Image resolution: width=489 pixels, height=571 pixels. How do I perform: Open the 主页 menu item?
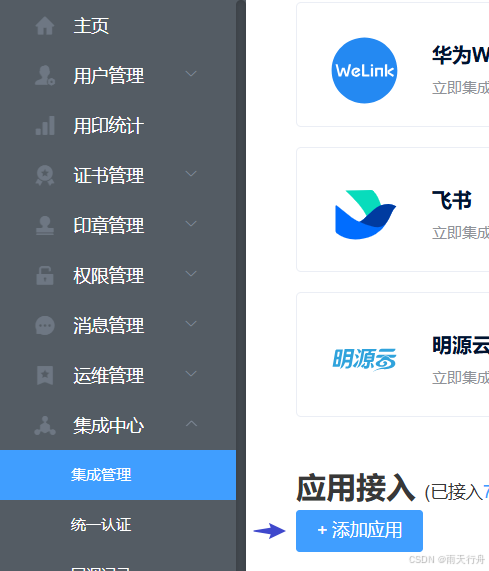click(x=118, y=26)
